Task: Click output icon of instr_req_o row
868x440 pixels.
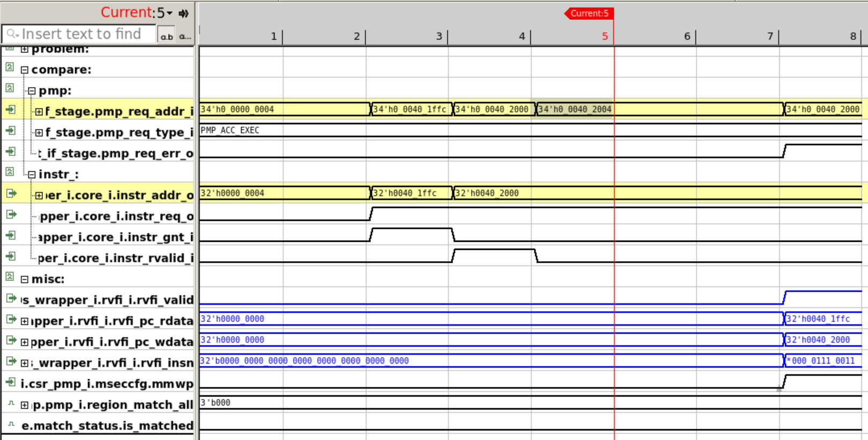Action: pyautogui.click(x=11, y=214)
